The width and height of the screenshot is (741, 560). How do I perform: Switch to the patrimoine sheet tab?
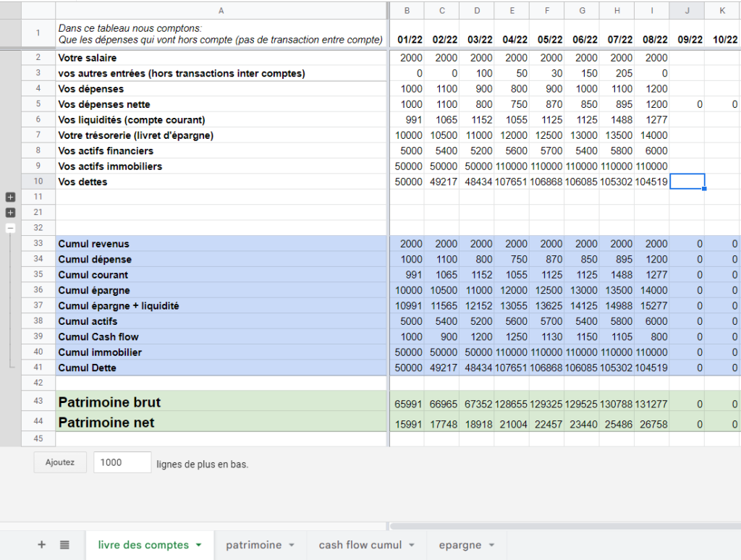(253, 545)
